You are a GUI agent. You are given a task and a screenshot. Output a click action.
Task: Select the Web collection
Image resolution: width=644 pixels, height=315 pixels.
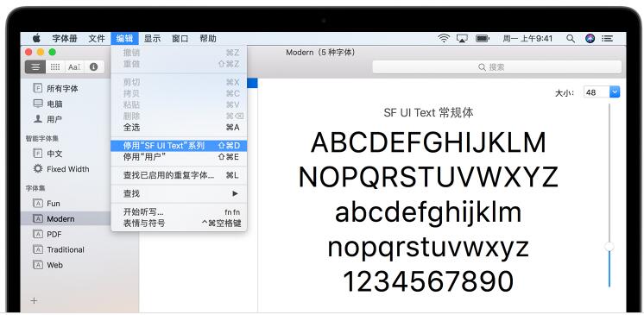55,265
